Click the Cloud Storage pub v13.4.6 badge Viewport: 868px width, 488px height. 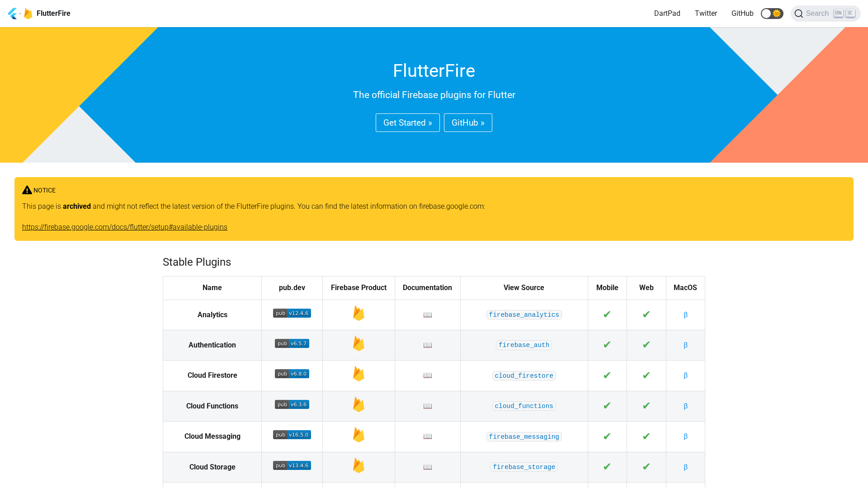(x=292, y=465)
